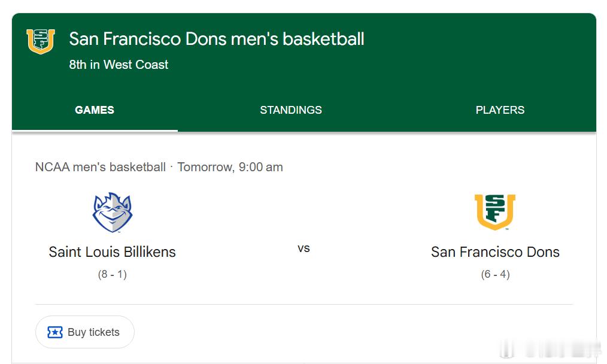Open the San Francisco Dons name in the matchup
This screenshot has width=607, height=364.
(495, 252)
